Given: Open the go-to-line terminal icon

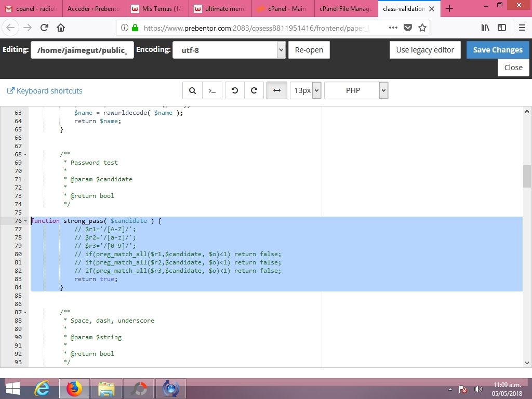Looking at the screenshot, I should [212, 90].
